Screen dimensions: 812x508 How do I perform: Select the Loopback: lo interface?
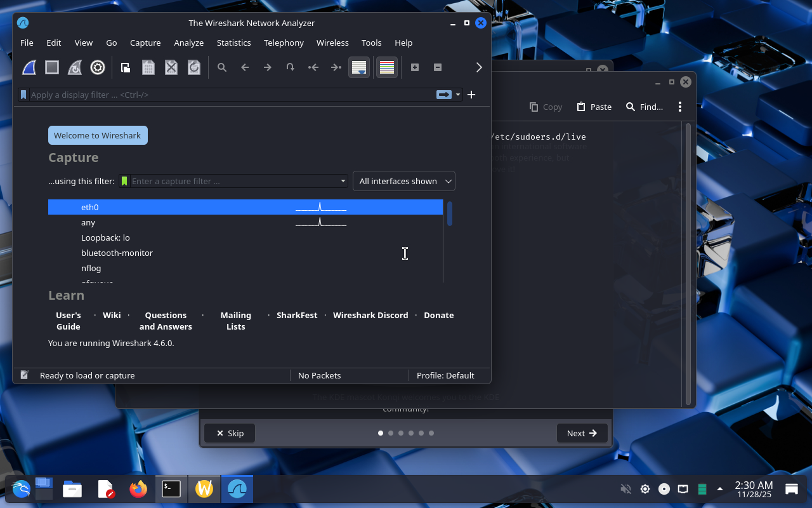point(105,237)
